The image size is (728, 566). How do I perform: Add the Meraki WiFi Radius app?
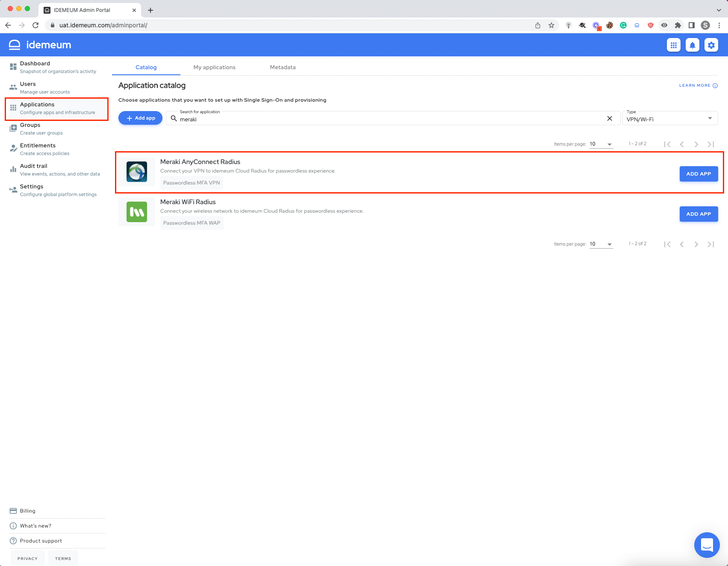tap(699, 214)
